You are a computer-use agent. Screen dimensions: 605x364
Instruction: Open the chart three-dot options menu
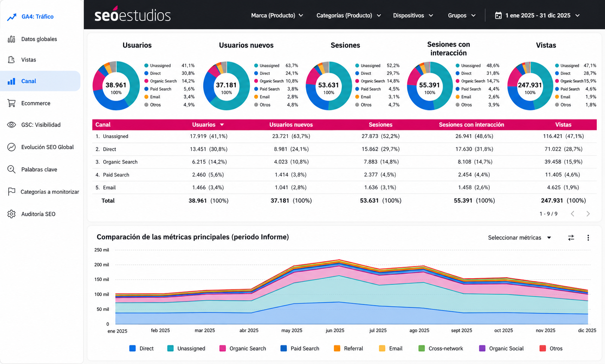pos(588,238)
